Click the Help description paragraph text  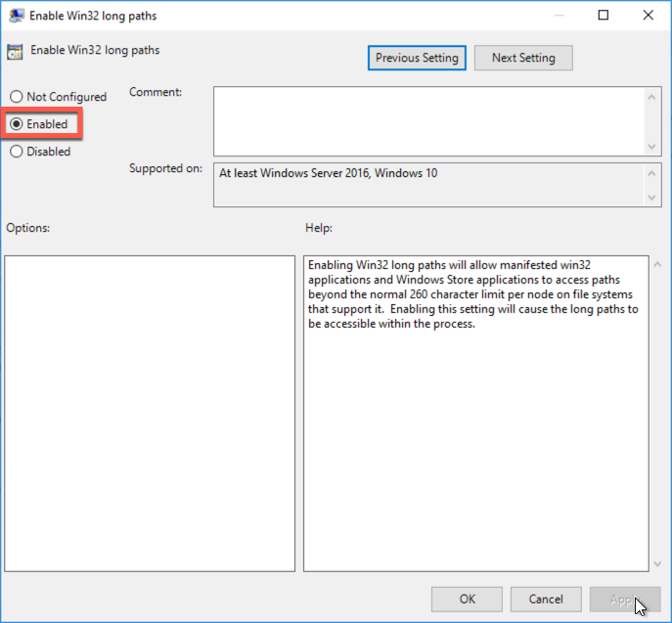[472, 294]
